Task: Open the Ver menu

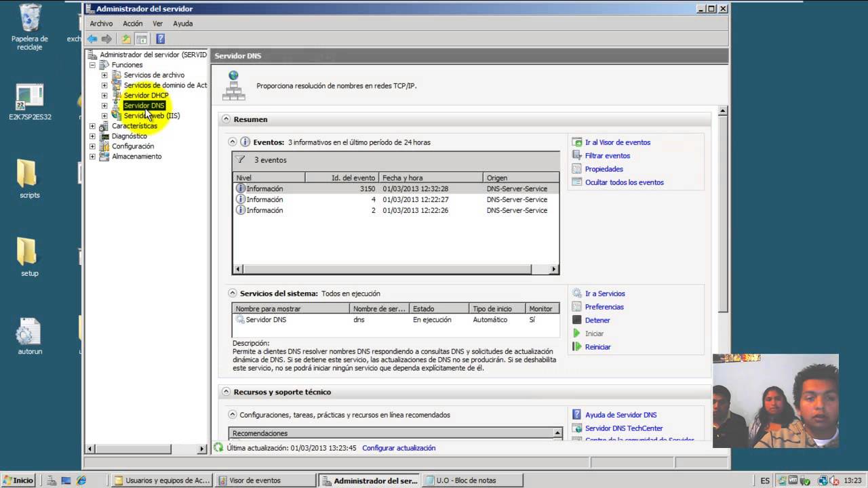Action: click(x=157, y=23)
